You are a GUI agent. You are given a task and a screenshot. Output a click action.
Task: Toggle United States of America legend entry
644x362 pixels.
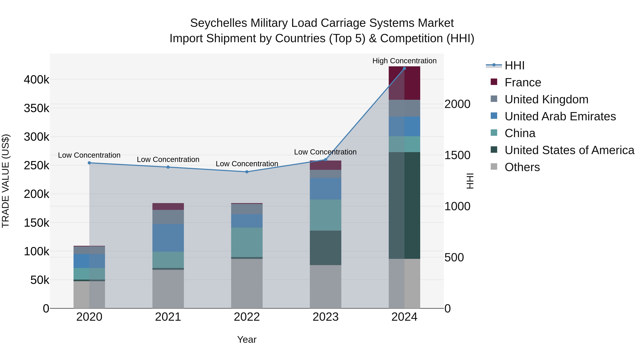pos(562,150)
